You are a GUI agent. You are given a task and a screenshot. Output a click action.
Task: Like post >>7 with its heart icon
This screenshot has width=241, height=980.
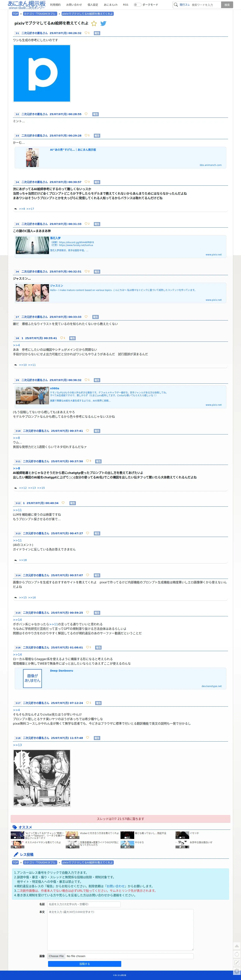[x=86, y=317]
